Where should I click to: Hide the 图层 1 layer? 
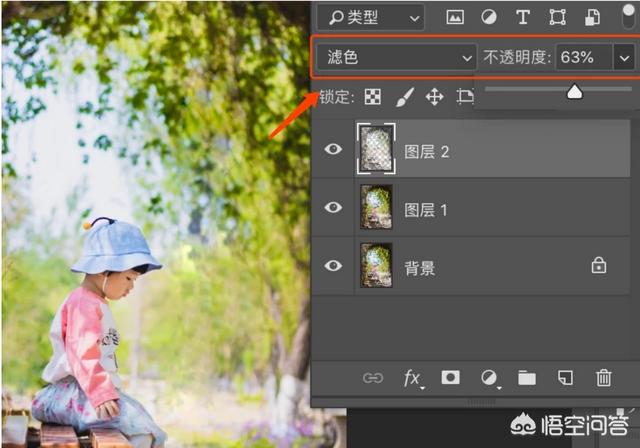(333, 207)
